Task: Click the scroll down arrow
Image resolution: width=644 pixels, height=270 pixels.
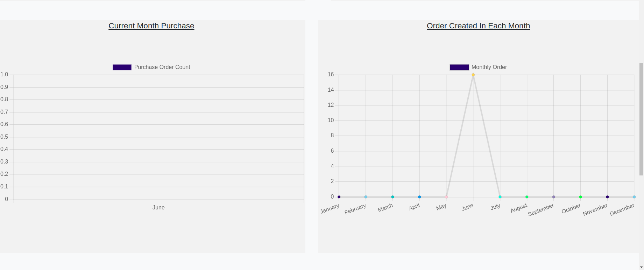Action: click(641, 267)
